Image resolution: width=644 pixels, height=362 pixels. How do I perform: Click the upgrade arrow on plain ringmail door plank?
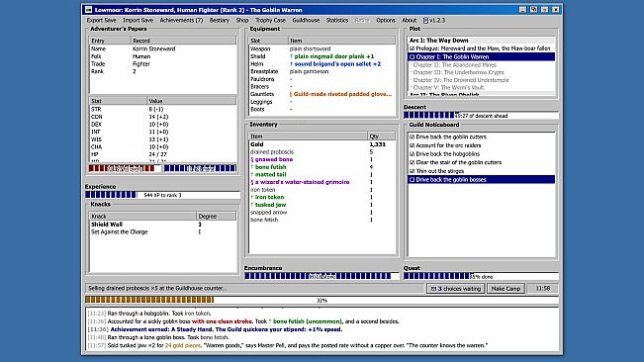coord(291,56)
